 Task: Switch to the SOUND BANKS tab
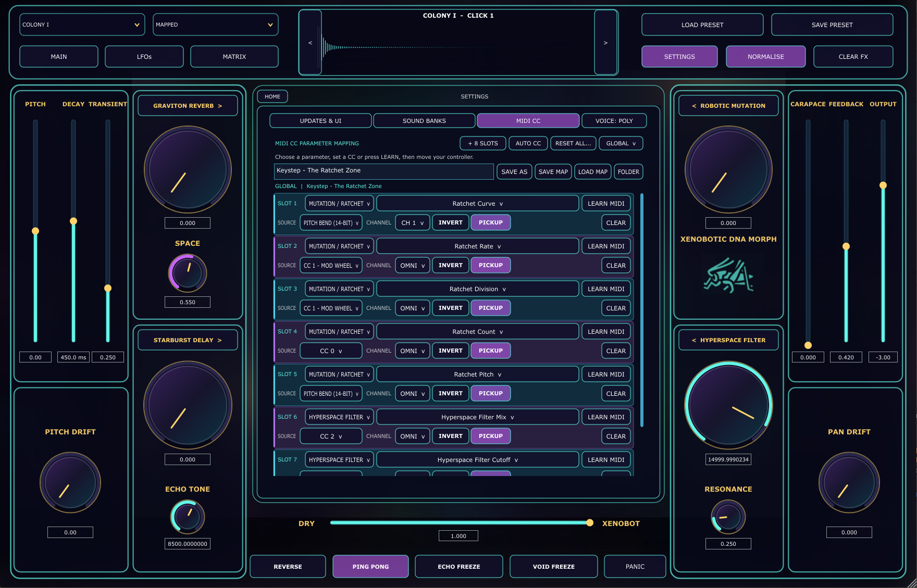click(424, 121)
